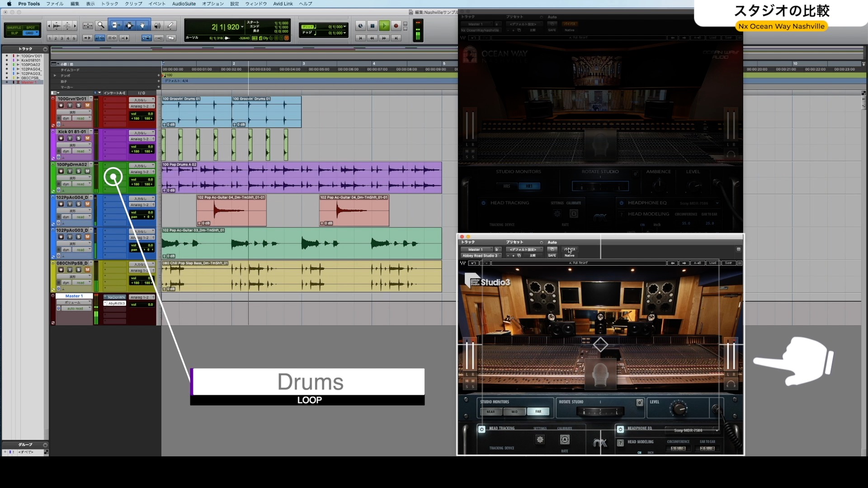Solo the Kick 01 81-01 track
The height and width of the screenshot is (488, 868).
pyautogui.click(x=79, y=138)
